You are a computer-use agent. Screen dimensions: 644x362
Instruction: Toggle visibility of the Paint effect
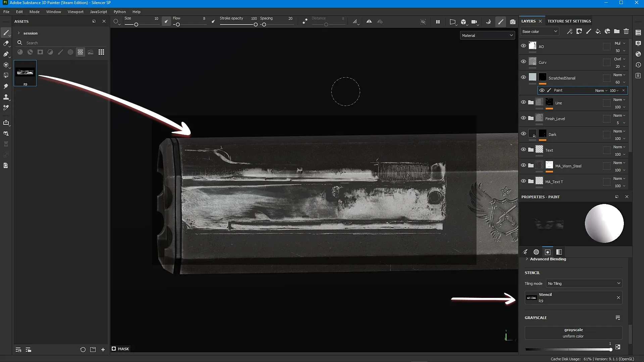click(x=542, y=90)
